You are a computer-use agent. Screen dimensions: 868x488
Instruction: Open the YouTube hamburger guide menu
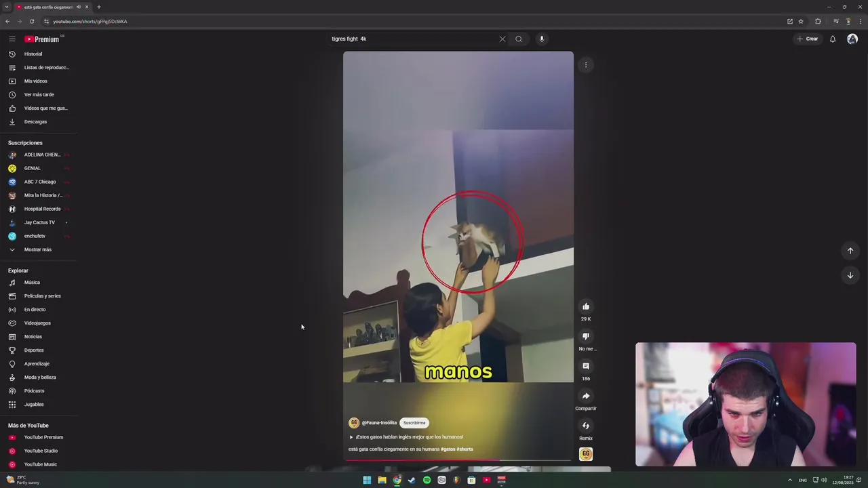click(x=12, y=39)
